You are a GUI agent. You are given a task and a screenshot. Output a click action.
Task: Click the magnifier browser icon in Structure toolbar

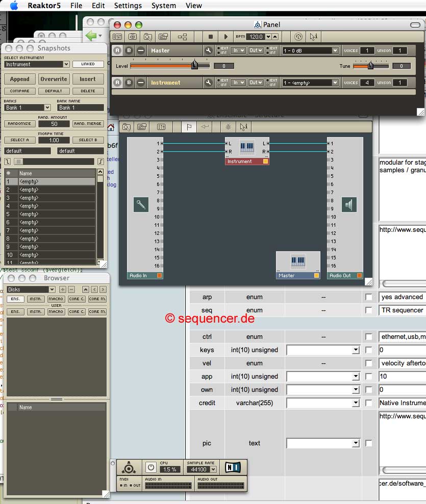click(x=127, y=127)
